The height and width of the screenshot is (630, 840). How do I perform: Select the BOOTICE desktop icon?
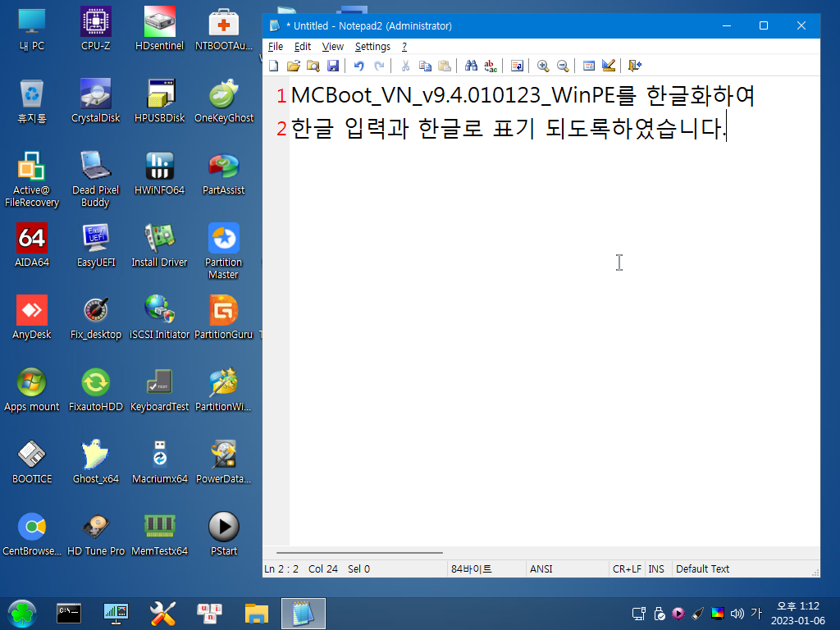tap(32, 462)
